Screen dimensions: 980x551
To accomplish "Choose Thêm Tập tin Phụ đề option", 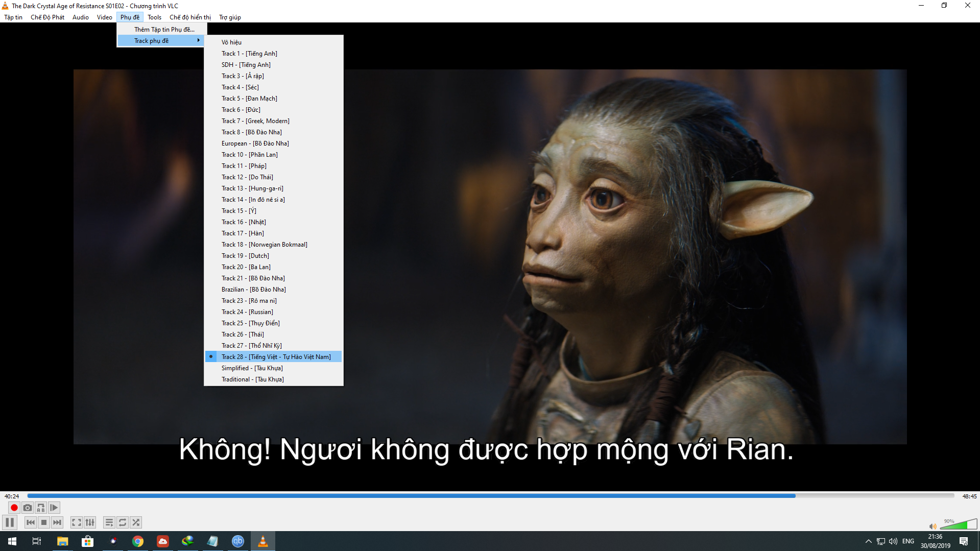I will [x=162, y=30].
